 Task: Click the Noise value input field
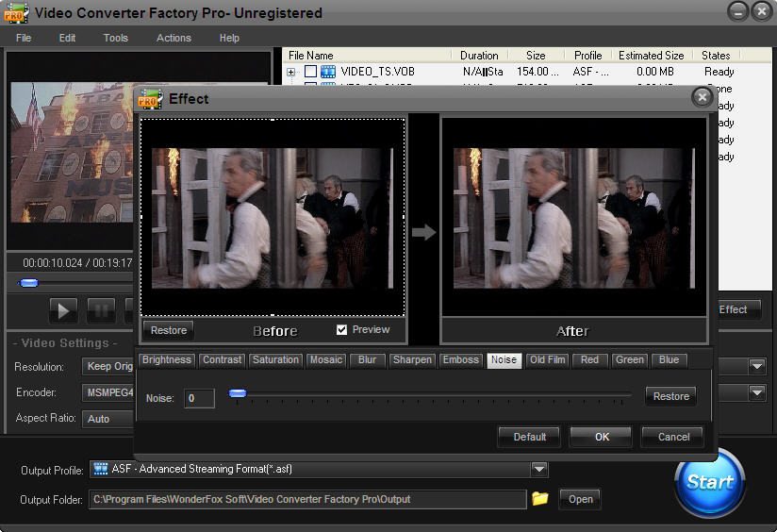click(x=199, y=398)
